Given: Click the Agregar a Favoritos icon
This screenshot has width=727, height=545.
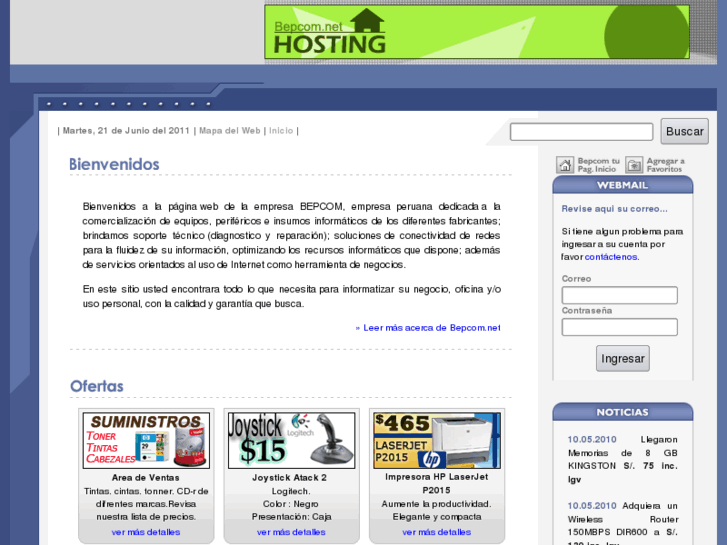Looking at the screenshot, I should tap(634, 165).
